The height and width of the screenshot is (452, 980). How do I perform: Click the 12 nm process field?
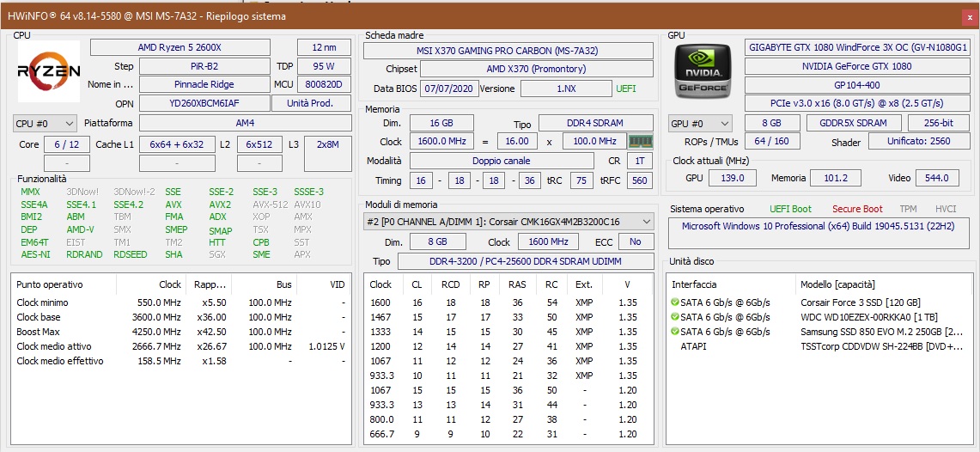pos(325,47)
